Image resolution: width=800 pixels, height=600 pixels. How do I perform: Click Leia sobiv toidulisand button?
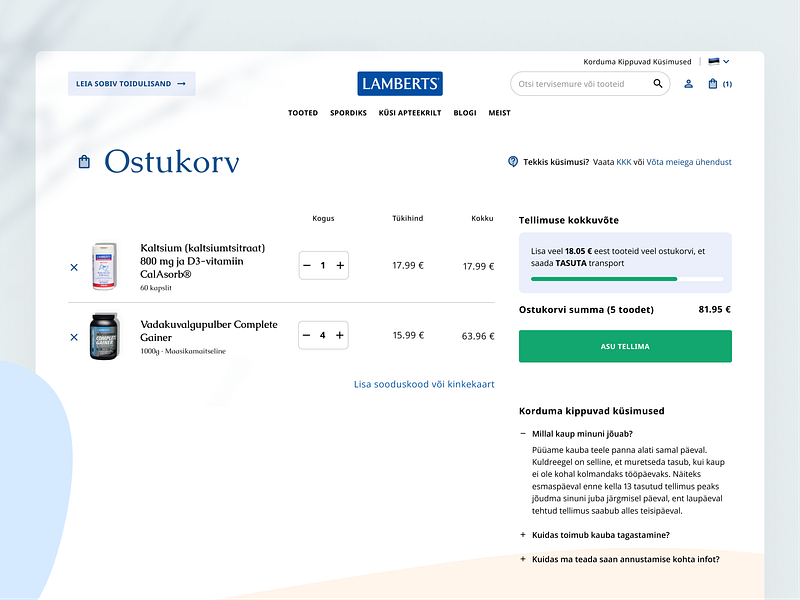click(132, 84)
